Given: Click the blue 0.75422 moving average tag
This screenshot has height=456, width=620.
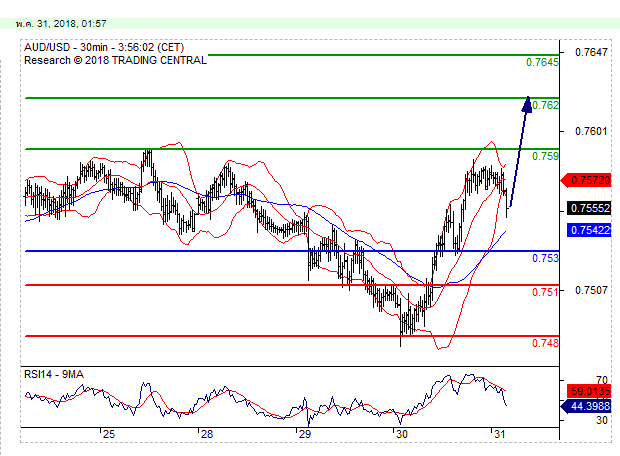Looking at the screenshot, I should pyautogui.click(x=589, y=230).
